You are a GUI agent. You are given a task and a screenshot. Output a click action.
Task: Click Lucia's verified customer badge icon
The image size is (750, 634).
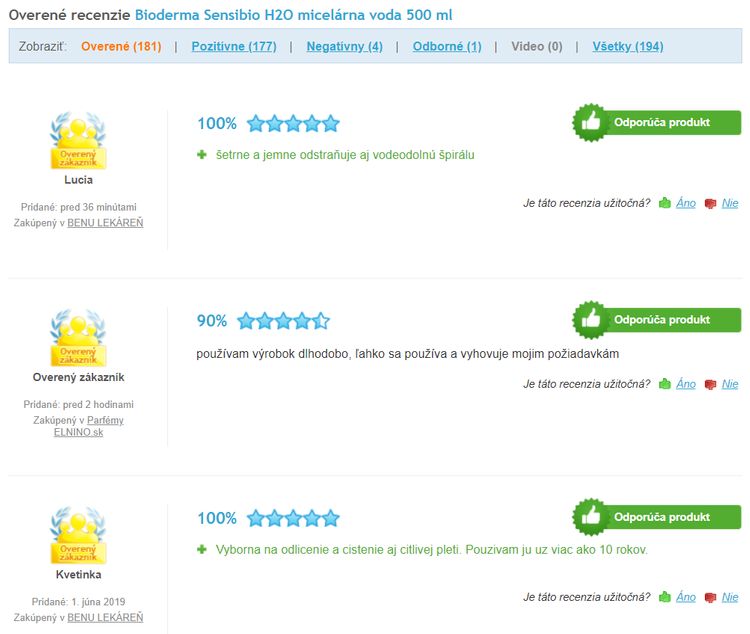[x=78, y=140]
